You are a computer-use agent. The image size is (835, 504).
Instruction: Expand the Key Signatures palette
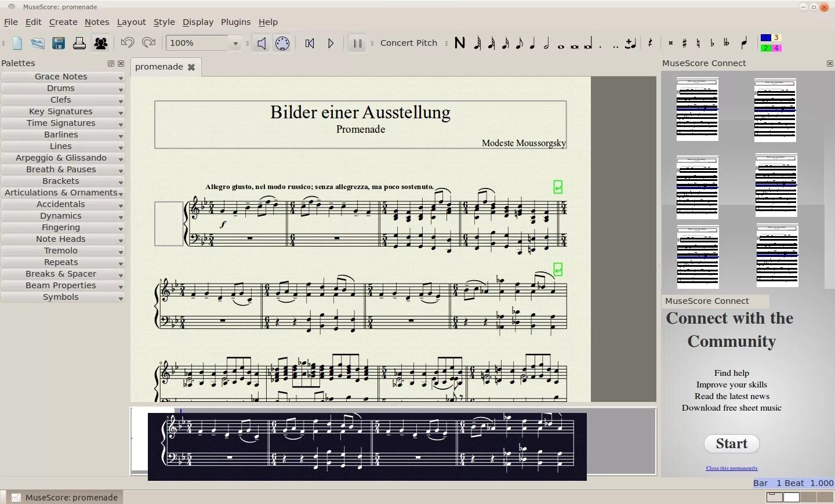click(x=63, y=111)
